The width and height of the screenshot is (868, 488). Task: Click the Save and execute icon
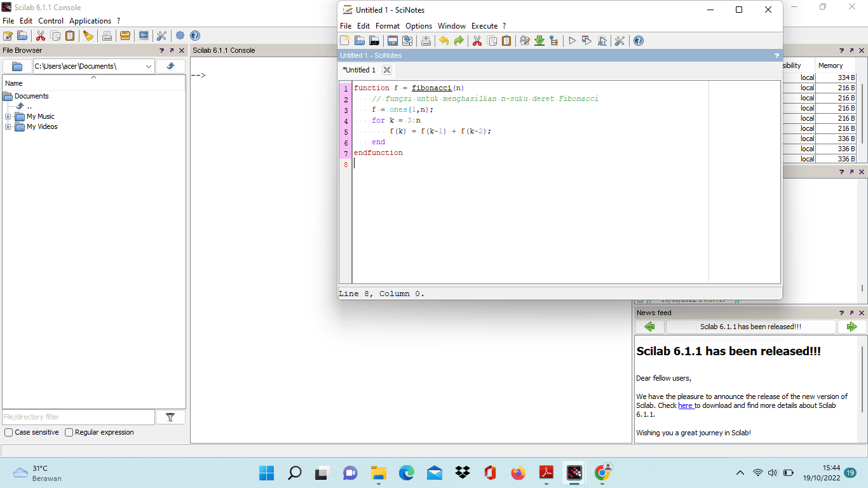587,41
